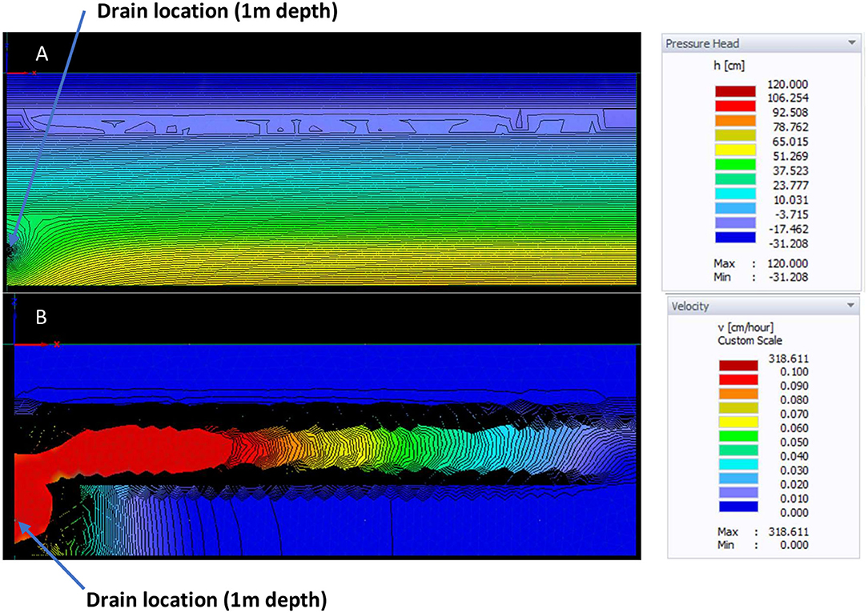The height and width of the screenshot is (613, 868).
Task: Open the Velocity panel dropdown arrow
Action: coord(851,306)
